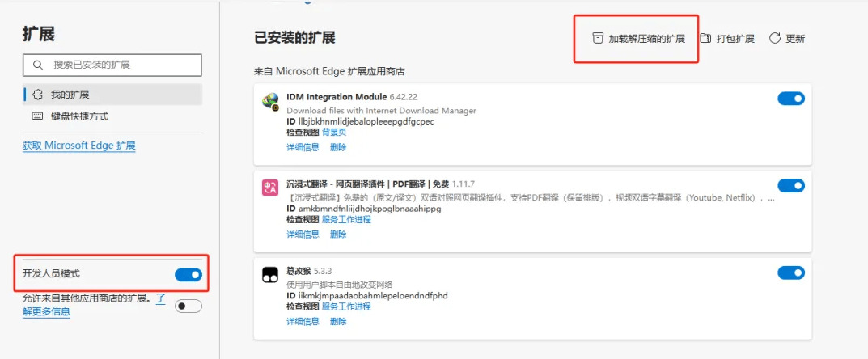Click the Immersive Translate pink extension icon
Viewport: 868px width, 359px height.
pyautogui.click(x=269, y=188)
